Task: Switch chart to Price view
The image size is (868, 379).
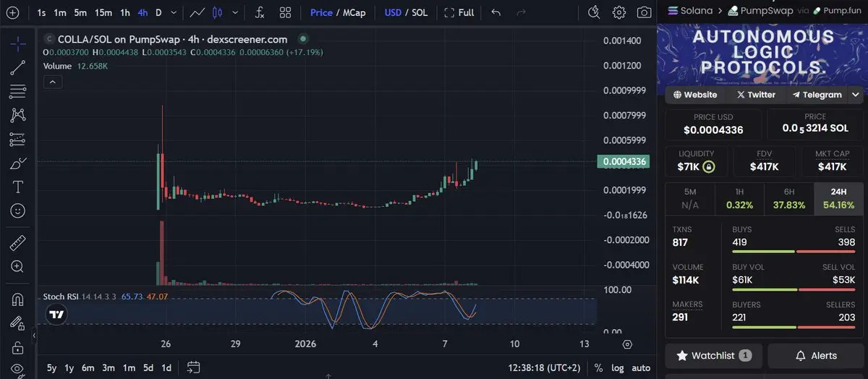Action: (321, 12)
